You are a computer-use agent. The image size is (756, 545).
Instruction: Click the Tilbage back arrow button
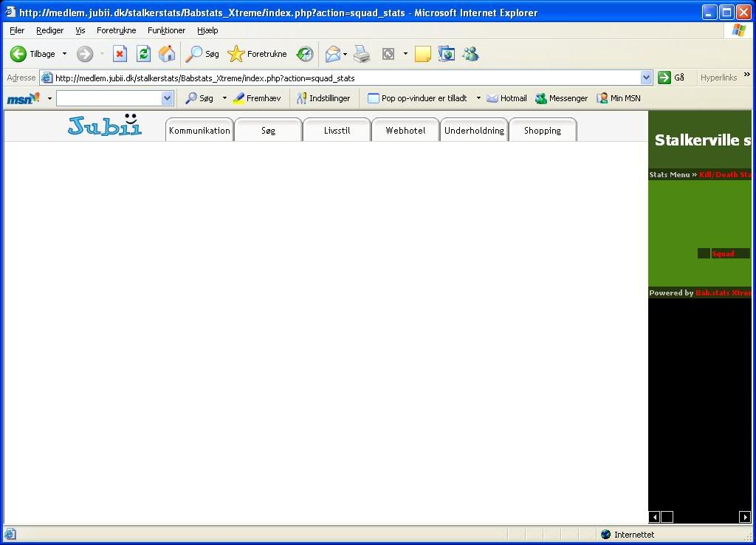coord(18,54)
